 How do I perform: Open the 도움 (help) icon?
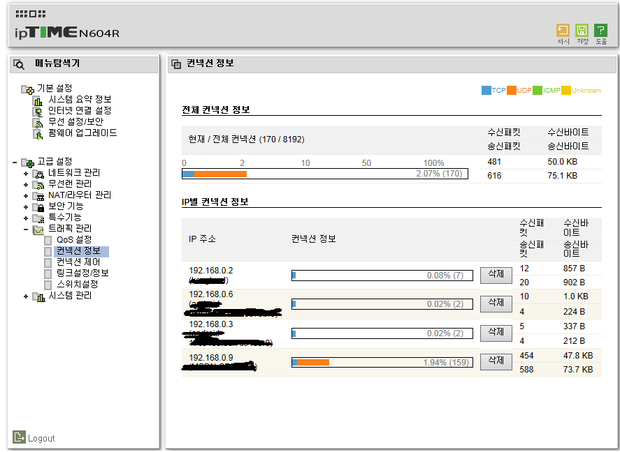click(x=601, y=30)
